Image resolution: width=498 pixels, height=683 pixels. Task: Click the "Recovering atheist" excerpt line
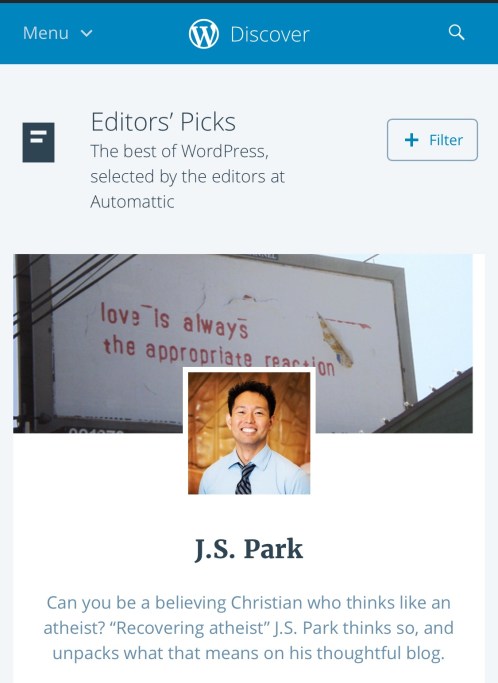coord(248,628)
